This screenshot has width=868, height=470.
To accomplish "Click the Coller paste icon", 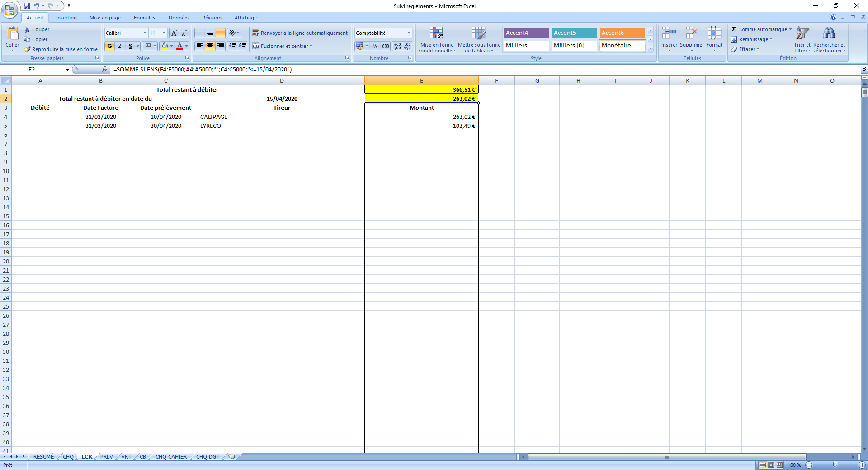I will [x=12, y=33].
